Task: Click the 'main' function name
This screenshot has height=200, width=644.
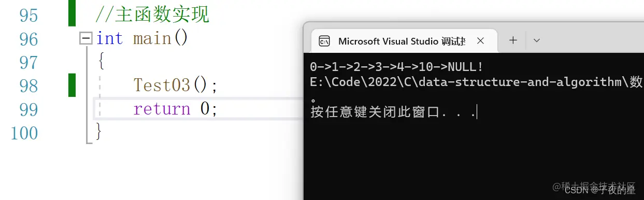Action: tap(152, 38)
